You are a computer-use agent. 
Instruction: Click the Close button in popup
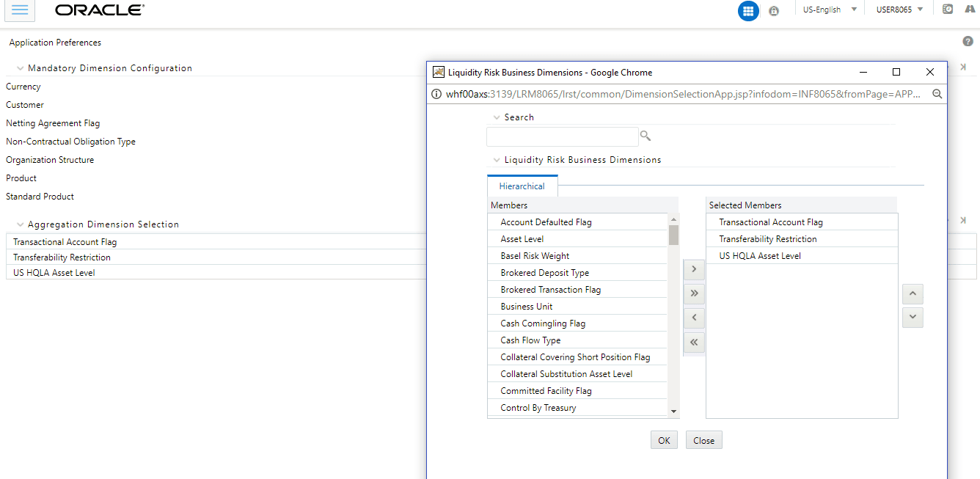coord(703,440)
